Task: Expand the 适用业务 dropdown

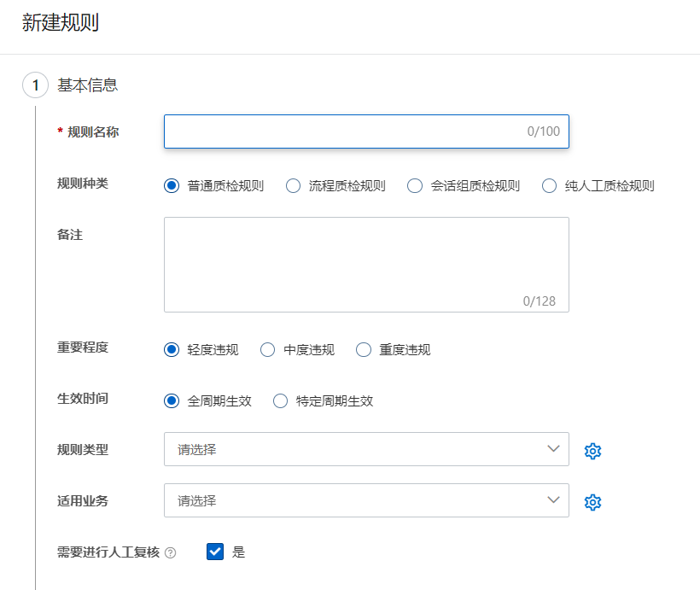Action: tap(366, 500)
